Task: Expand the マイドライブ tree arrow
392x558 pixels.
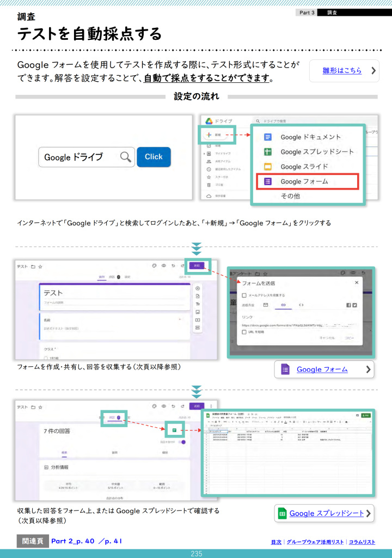Action: coord(204,154)
